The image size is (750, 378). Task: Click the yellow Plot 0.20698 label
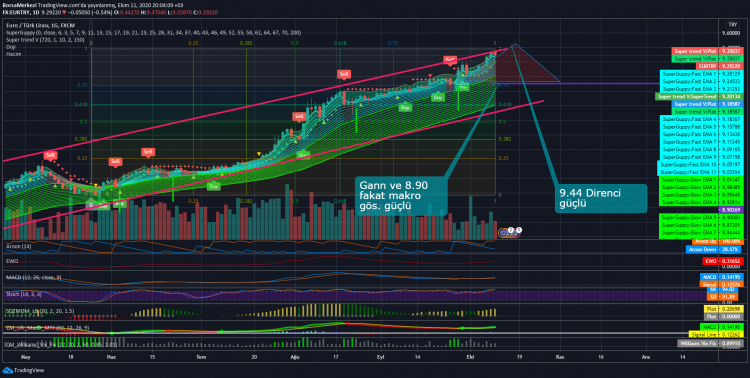pos(724,309)
